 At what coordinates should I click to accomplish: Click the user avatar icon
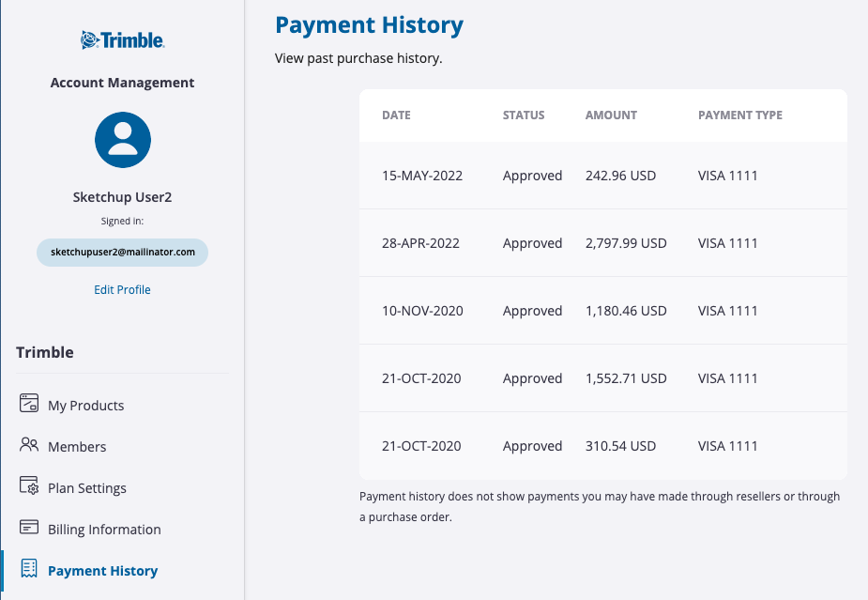pos(123,140)
